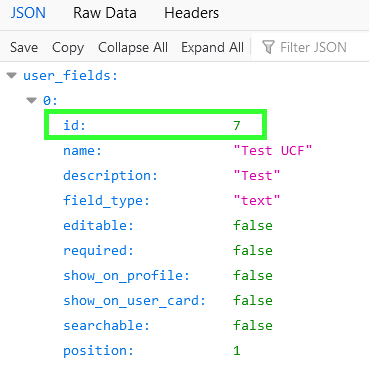
Task: Select the position value 1
Action: (x=237, y=351)
